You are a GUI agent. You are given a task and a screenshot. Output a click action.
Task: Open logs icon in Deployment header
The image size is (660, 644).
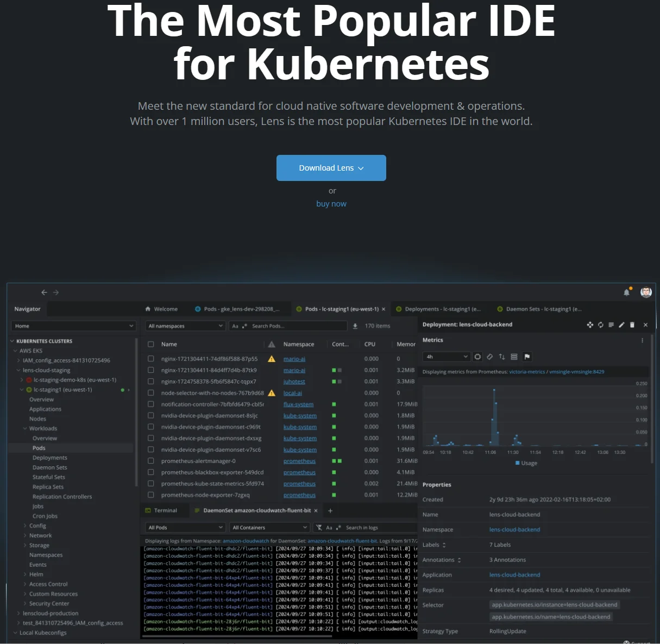(x=611, y=325)
